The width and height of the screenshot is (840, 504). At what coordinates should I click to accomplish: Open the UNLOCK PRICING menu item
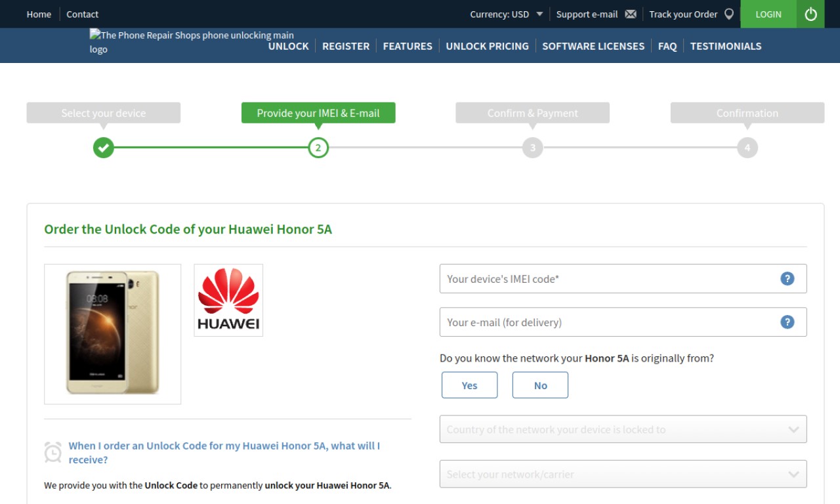coord(487,46)
